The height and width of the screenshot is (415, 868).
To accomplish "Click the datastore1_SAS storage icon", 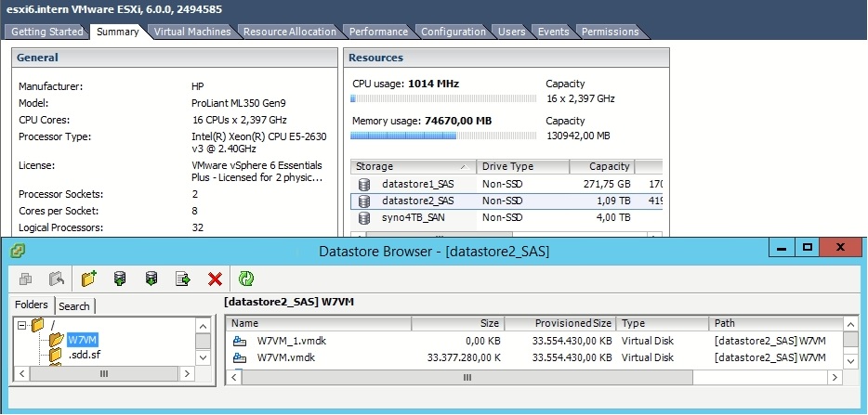I will 363,184.
